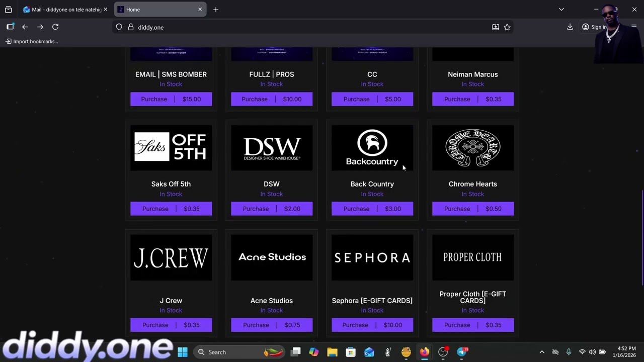This screenshot has height=362, width=644.
Task: Close the Home tab
Action: (x=200, y=10)
